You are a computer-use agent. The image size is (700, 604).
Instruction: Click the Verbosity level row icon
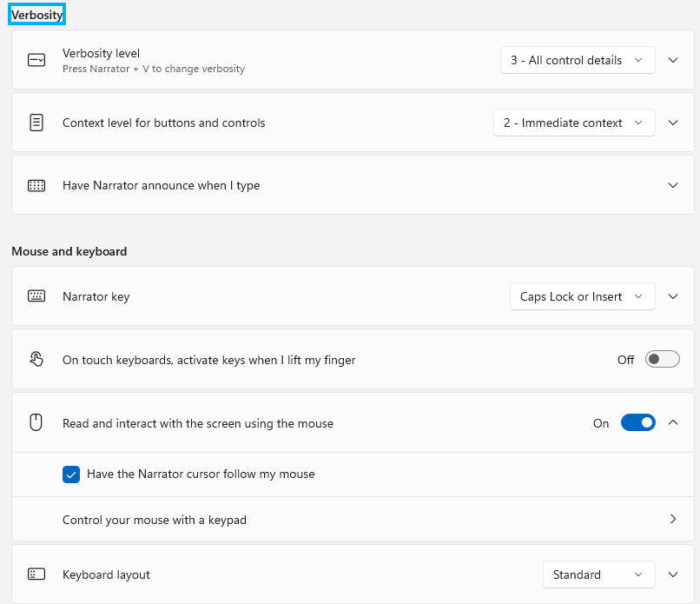click(36, 60)
